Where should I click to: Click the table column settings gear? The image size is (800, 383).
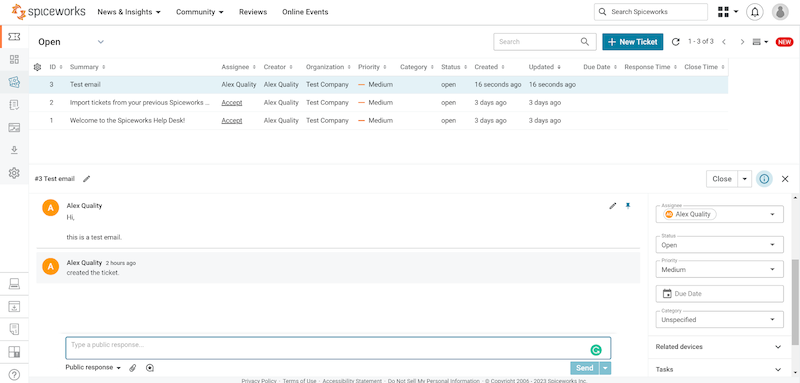tap(37, 67)
